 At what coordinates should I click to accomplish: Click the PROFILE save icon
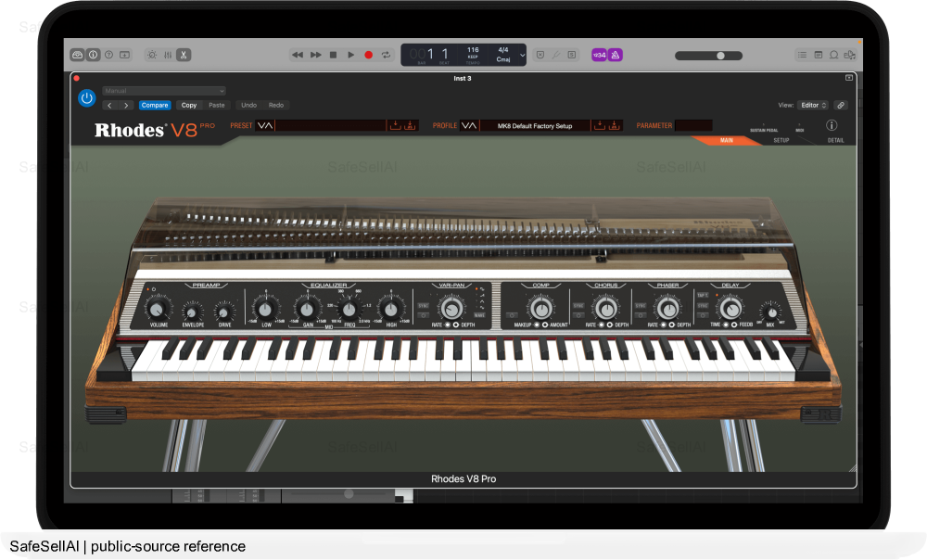click(x=599, y=125)
